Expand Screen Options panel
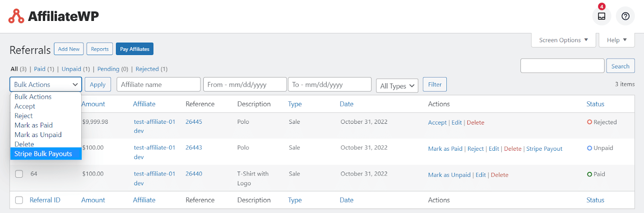This screenshot has width=644, height=213. tap(563, 40)
